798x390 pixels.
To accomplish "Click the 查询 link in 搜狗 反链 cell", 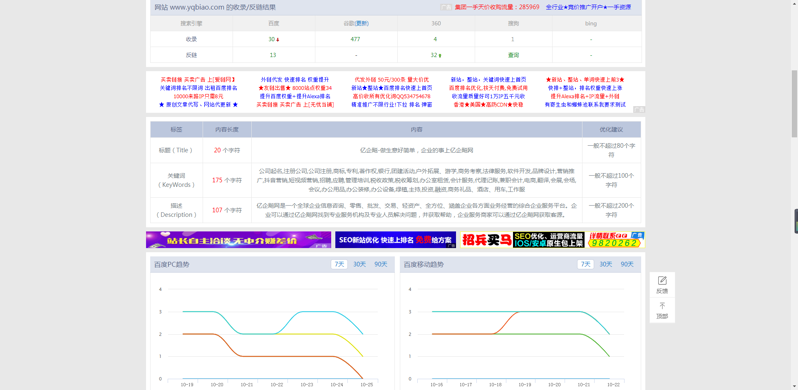I will click(x=513, y=55).
